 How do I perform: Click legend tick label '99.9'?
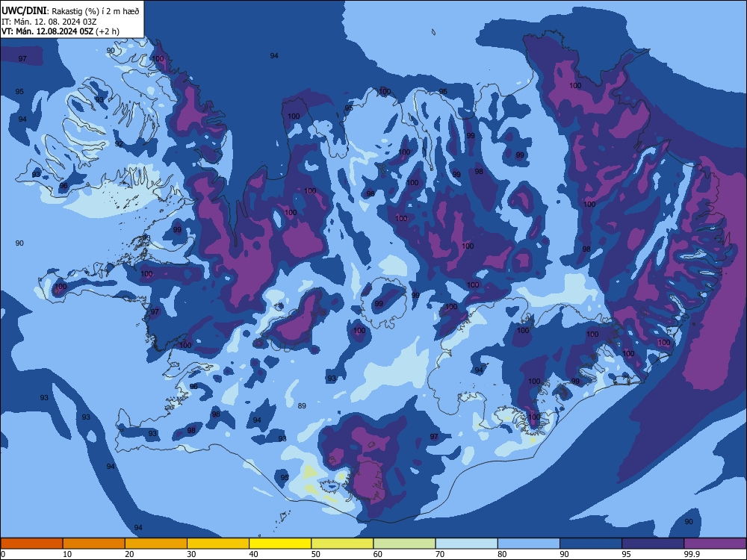tap(692, 554)
